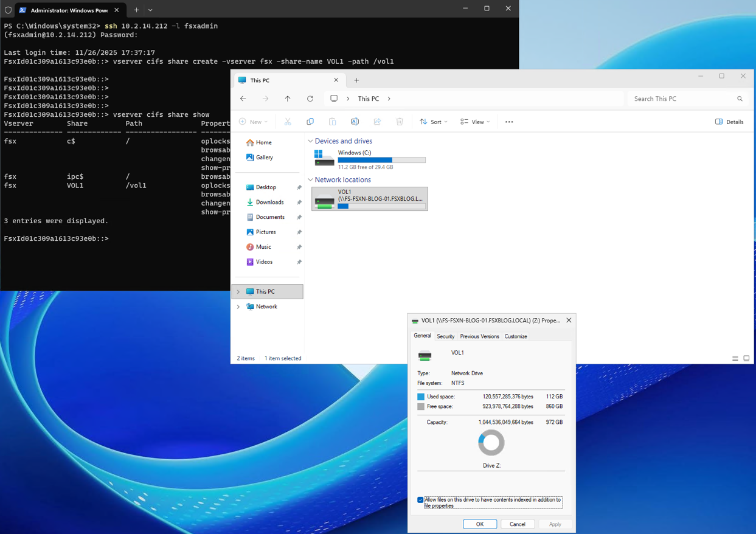Open Music quick access folder
Screen dimensions: 756x534
click(263, 247)
